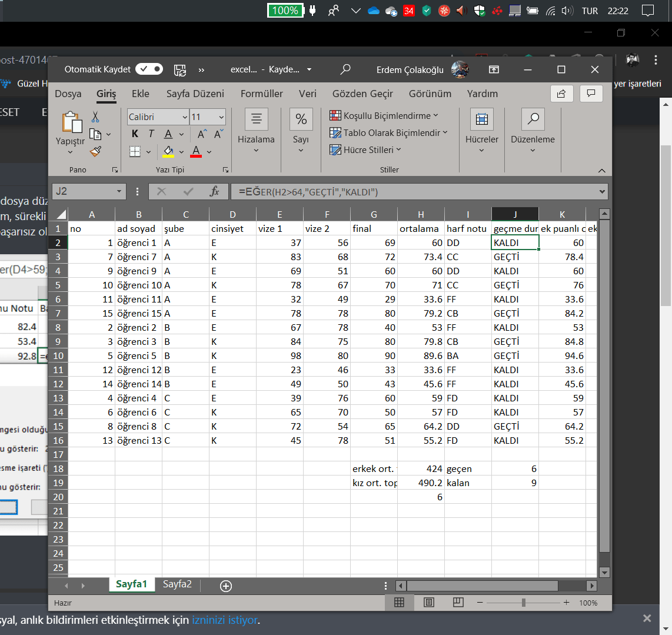Click the save icon in title bar
Image resolution: width=672 pixels, height=635 pixels.
click(x=180, y=70)
